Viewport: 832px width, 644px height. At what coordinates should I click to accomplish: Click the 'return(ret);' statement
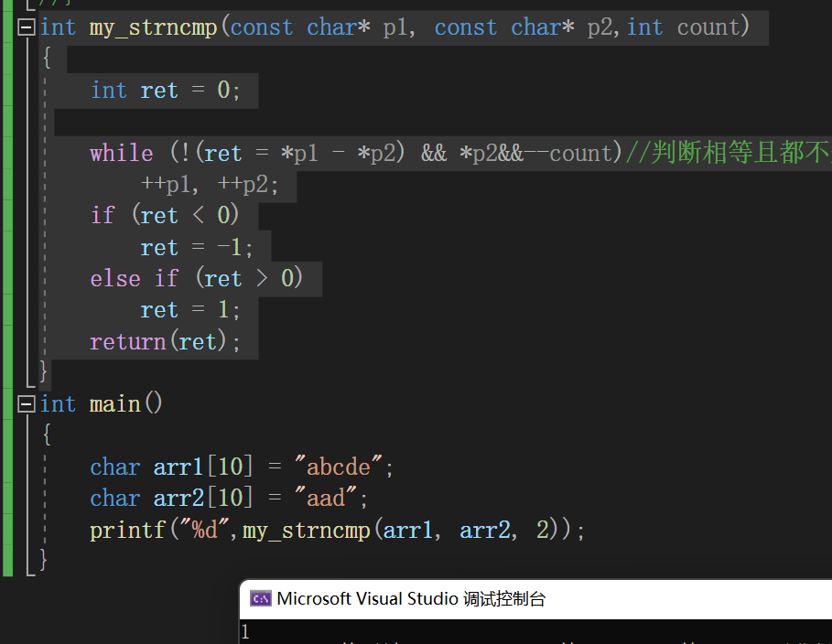(x=165, y=341)
